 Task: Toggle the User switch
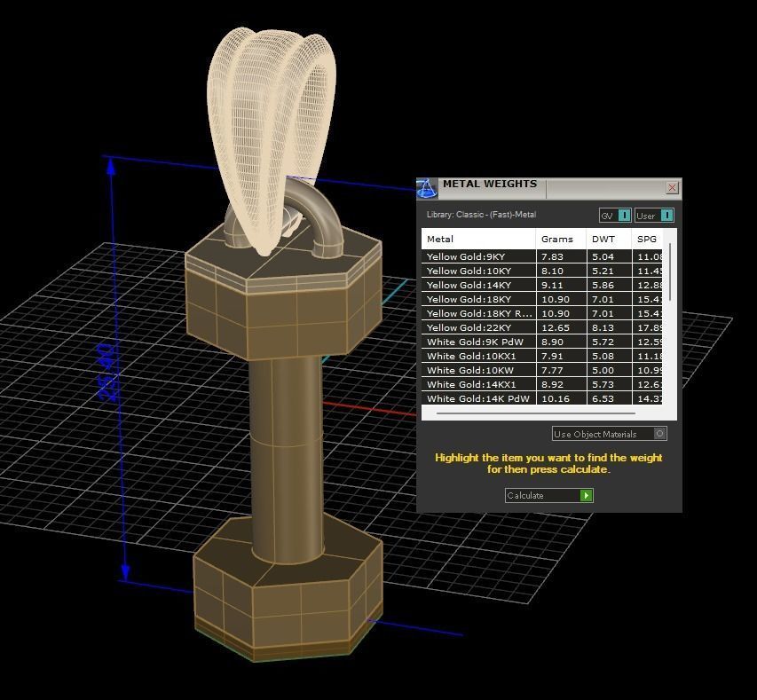point(654,216)
